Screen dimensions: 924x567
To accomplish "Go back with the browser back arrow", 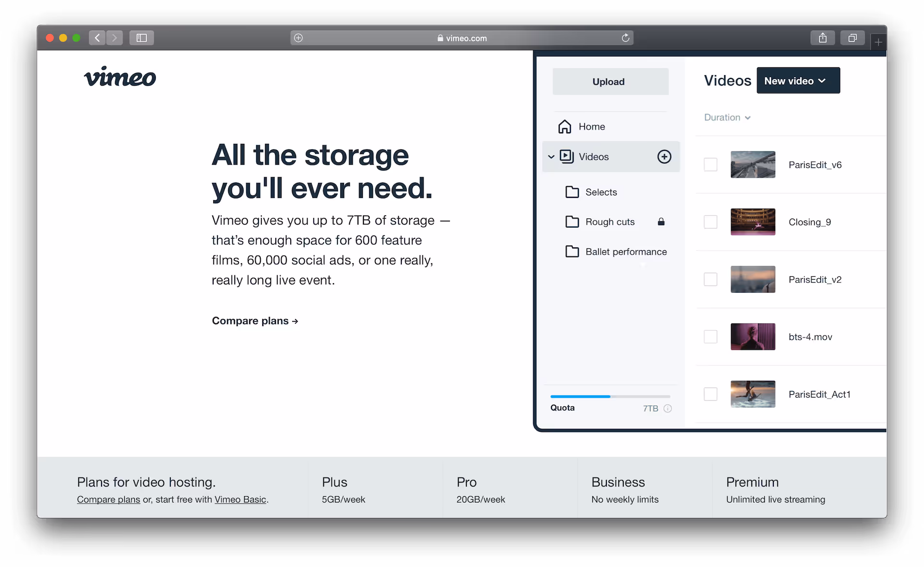I will [x=97, y=38].
